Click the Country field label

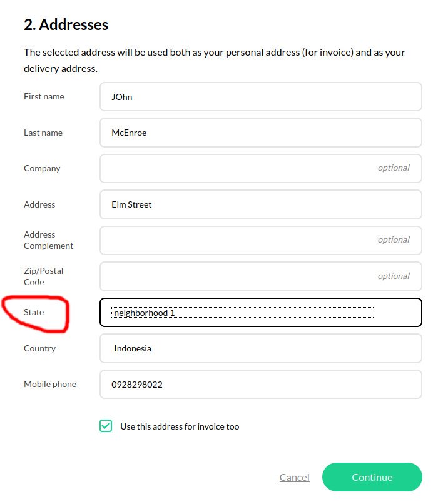click(x=39, y=348)
